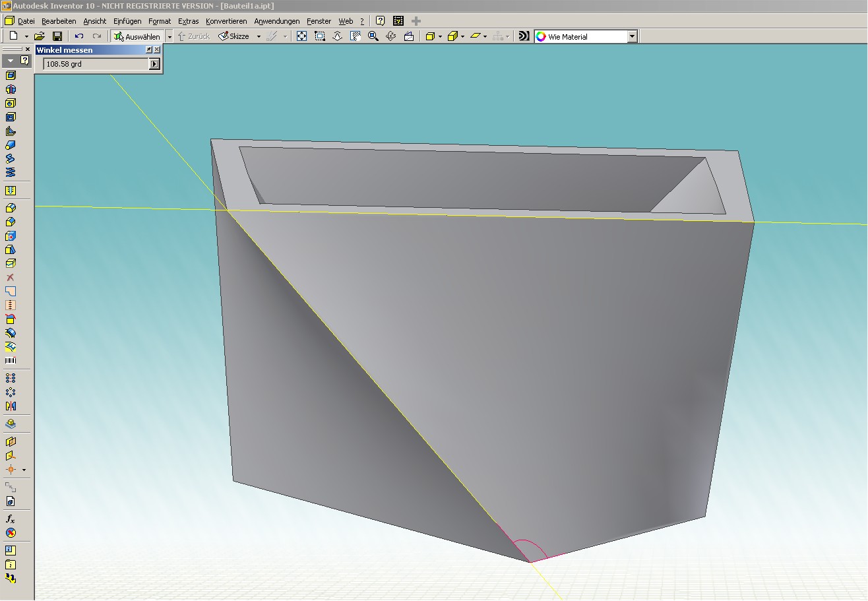
Task: Select the Extrusion feature tool
Action: pyautogui.click(x=11, y=75)
